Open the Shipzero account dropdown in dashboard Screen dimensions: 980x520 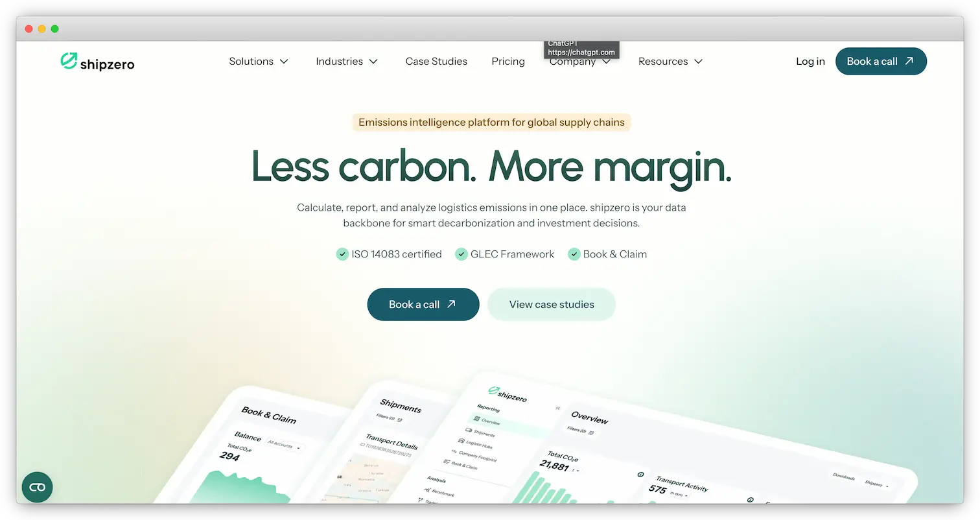tap(876, 484)
